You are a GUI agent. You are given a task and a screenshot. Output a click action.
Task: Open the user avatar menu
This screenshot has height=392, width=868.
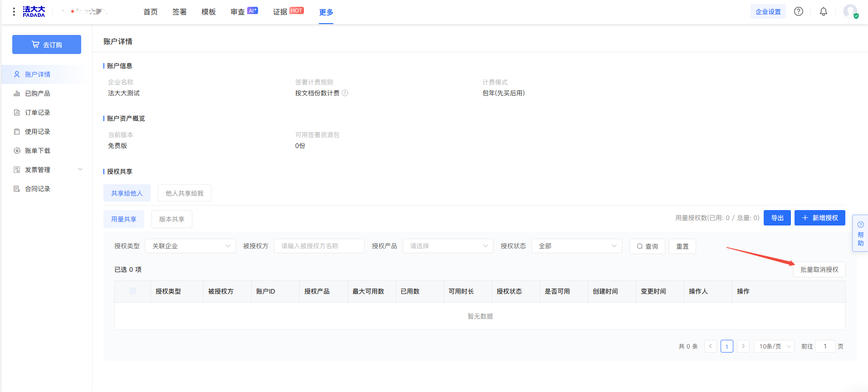(x=850, y=11)
